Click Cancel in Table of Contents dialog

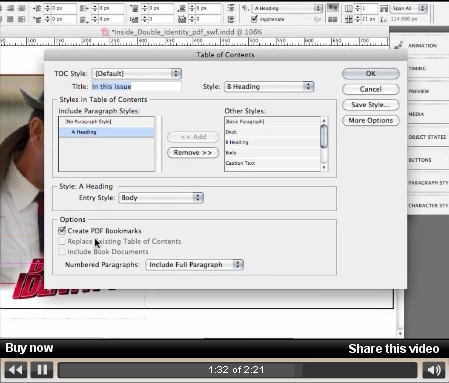click(x=371, y=89)
